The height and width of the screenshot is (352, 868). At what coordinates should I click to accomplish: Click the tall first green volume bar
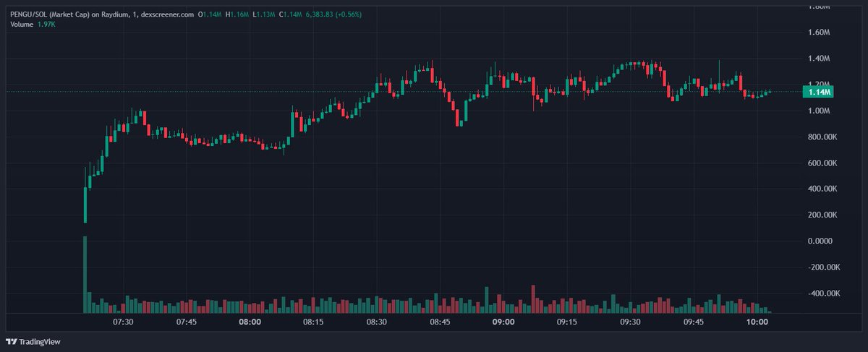click(85, 274)
